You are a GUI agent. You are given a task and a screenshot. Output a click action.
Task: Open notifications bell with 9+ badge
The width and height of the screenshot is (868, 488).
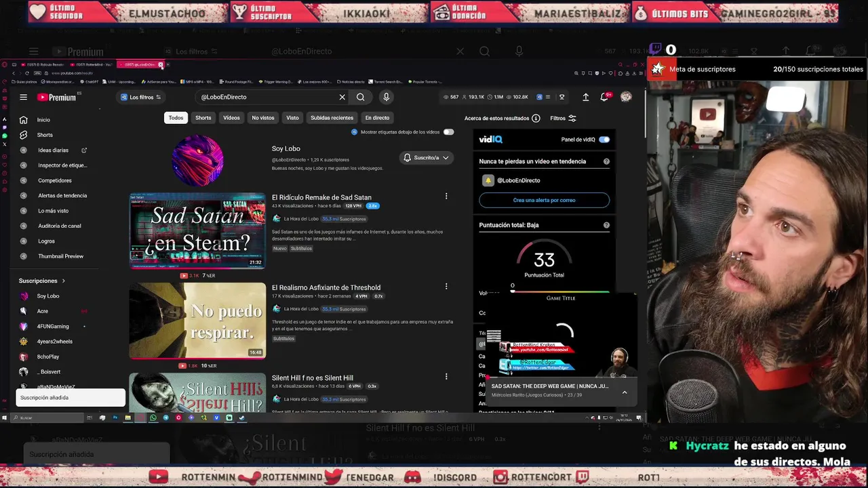[x=605, y=97]
